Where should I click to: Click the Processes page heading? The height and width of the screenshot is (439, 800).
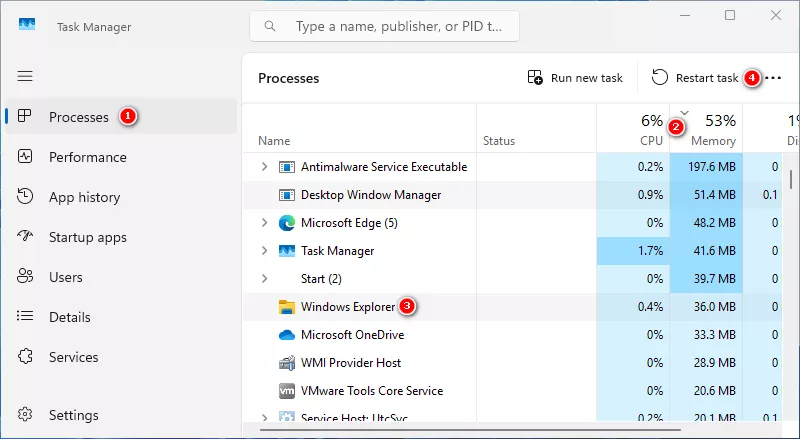coord(288,78)
